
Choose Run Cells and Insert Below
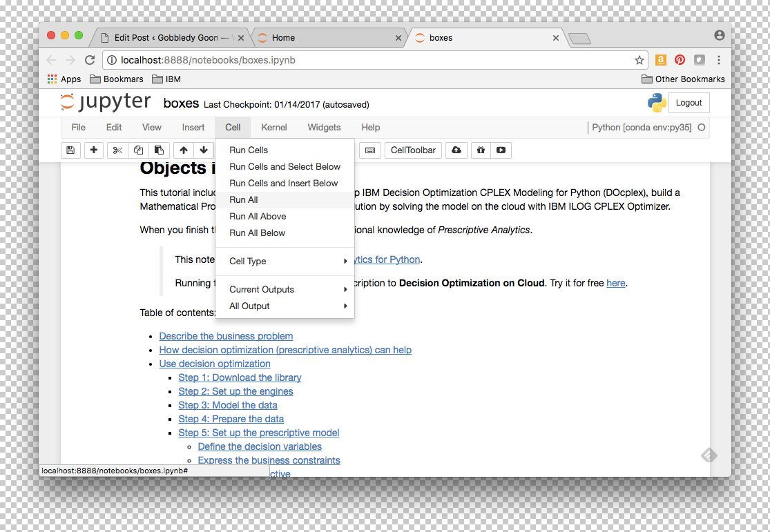click(x=285, y=184)
